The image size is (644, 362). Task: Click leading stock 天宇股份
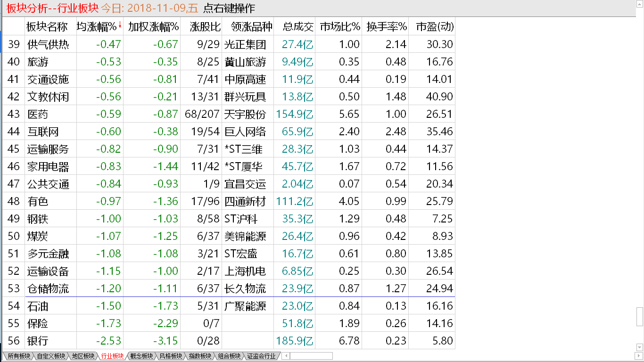tap(245, 114)
